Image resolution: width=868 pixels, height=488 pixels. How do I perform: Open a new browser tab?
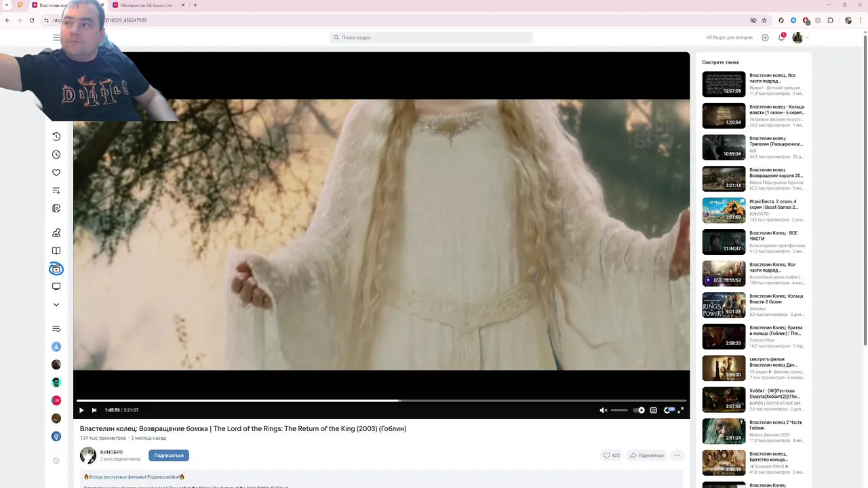tap(195, 5)
